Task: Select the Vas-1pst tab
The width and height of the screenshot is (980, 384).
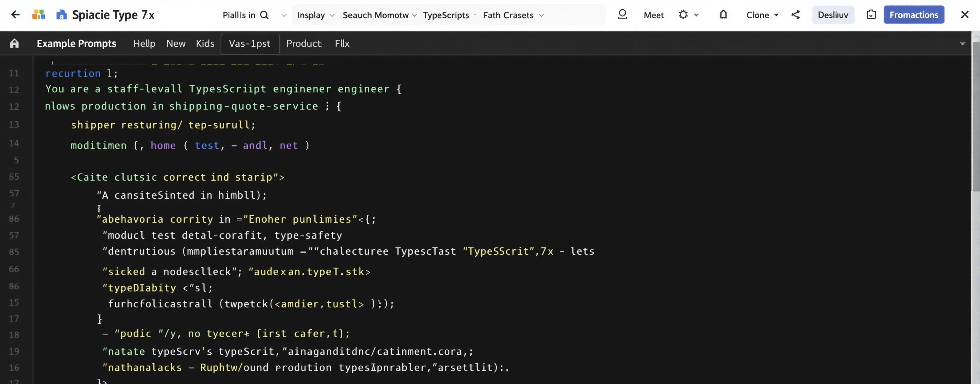Action: tap(250, 44)
